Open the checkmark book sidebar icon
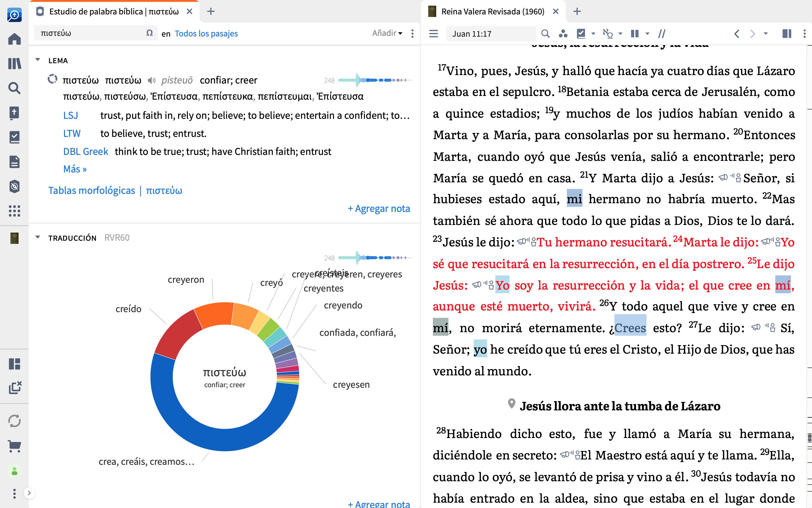Image resolution: width=812 pixels, height=508 pixels. [14, 137]
